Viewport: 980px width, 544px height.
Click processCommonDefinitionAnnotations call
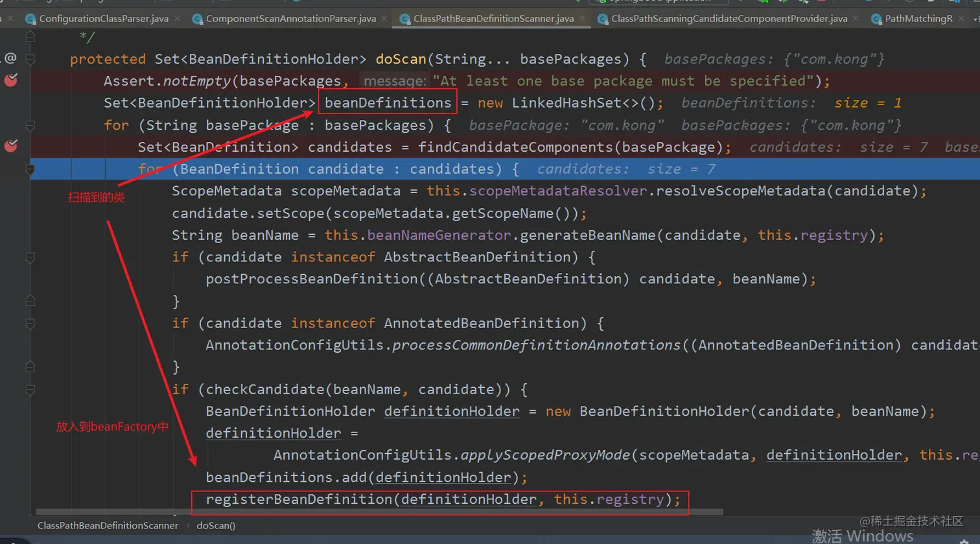pos(537,346)
